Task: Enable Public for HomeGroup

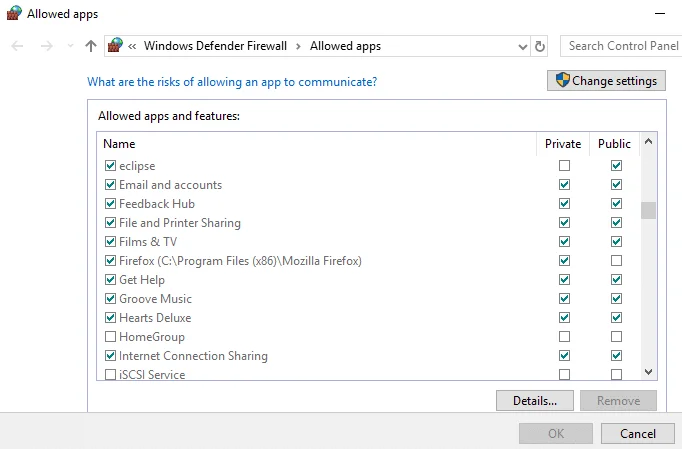Action: coord(616,336)
